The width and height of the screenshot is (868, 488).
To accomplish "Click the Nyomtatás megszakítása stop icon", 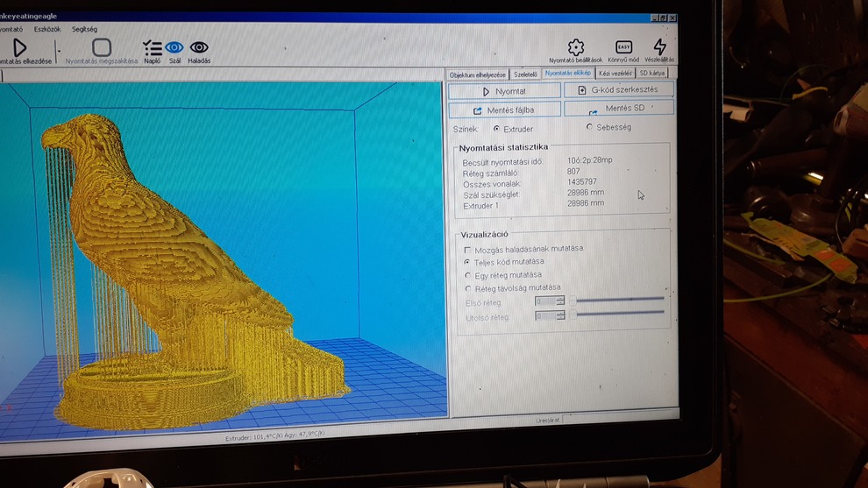I will coord(102,47).
